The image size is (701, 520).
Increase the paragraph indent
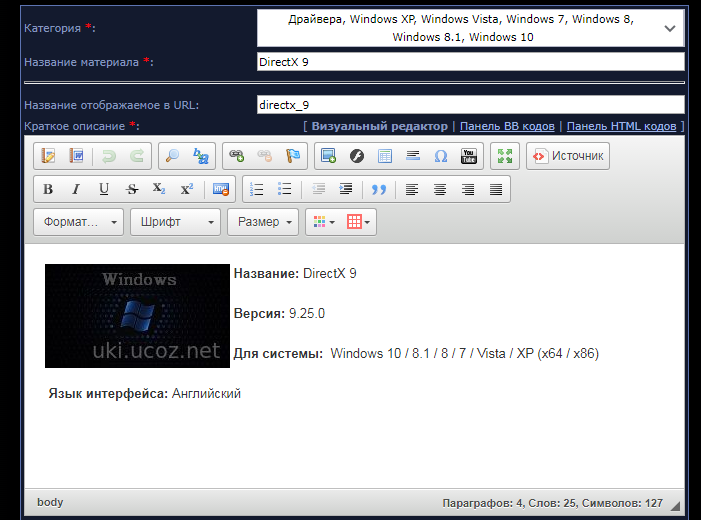[346, 189]
